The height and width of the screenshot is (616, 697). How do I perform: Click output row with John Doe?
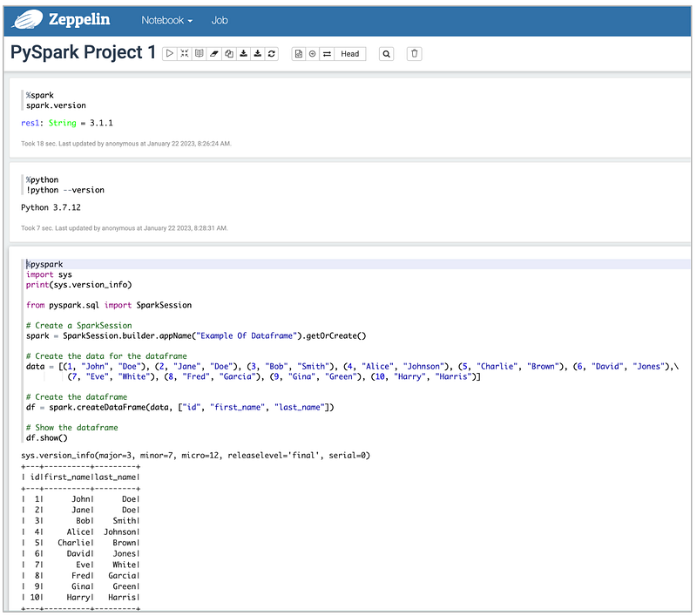pos(80,499)
